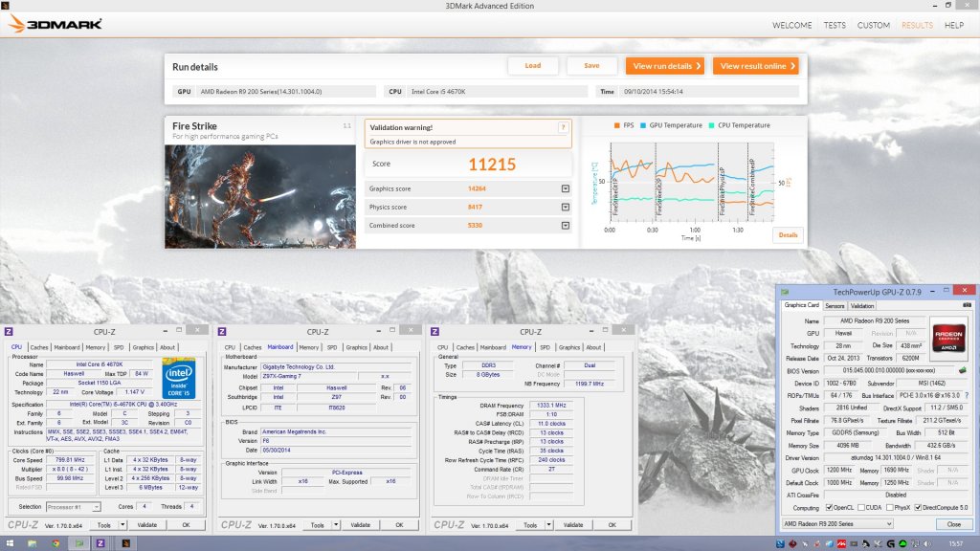
Task: Go to the TESTS section
Action: click(x=835, y=25)
